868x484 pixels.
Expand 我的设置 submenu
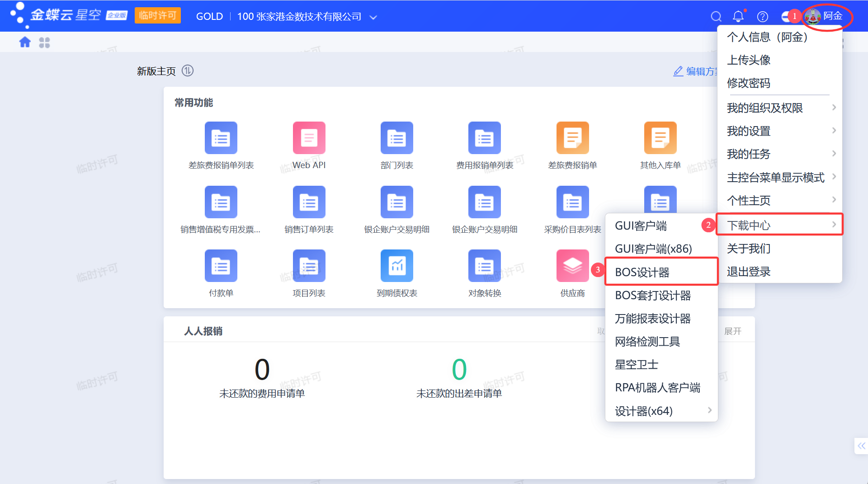click(x=780, y=131)
